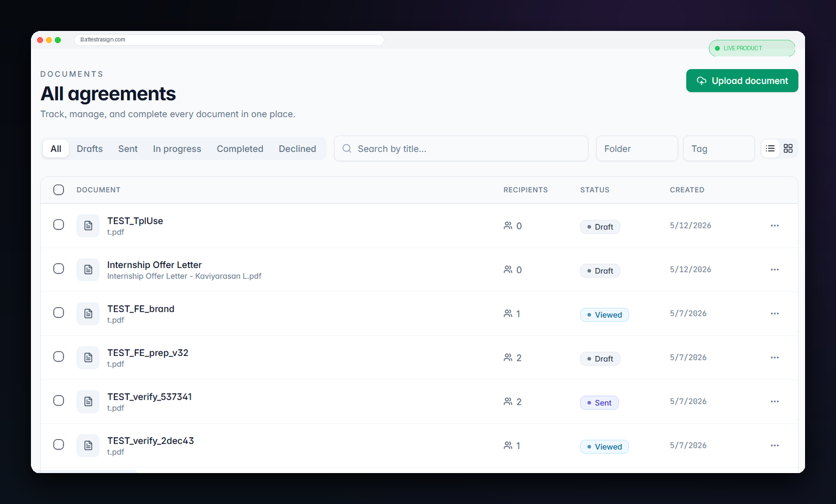Click the LIVE PRODUCT badge
Viewport: 836px width, 504px height.
coord(752,48)
